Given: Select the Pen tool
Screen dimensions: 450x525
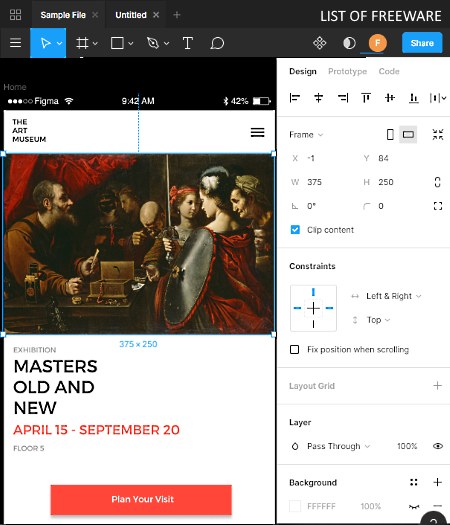Looking at the screenshot, I should coord(153,43).
